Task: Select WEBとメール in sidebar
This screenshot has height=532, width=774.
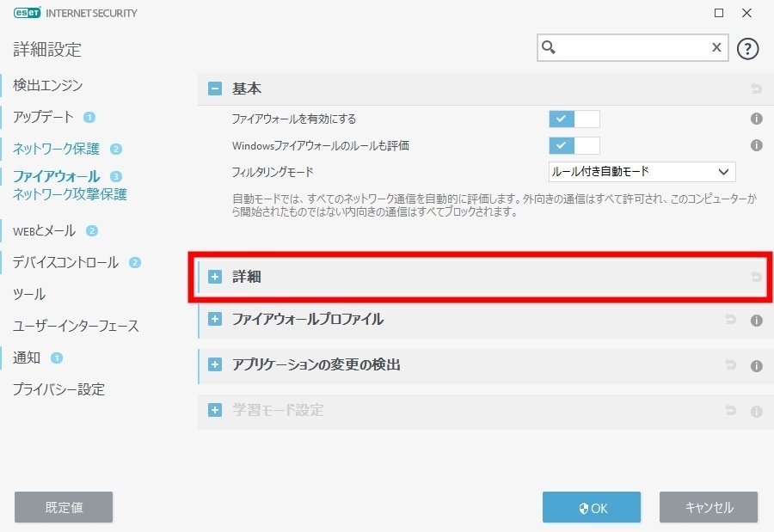Action: click(45, 230)
